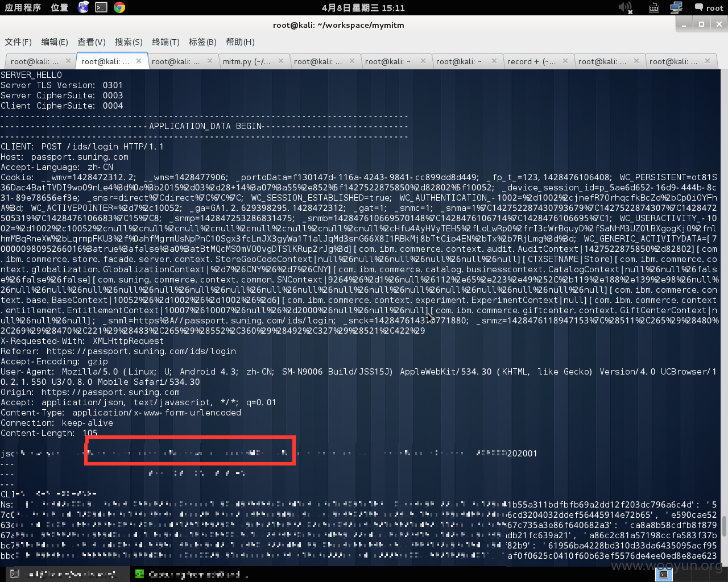The height and width of the screenshot is (582, 728).
Task: Launch Google Chrome from the top panel
Action: point(119,7)
